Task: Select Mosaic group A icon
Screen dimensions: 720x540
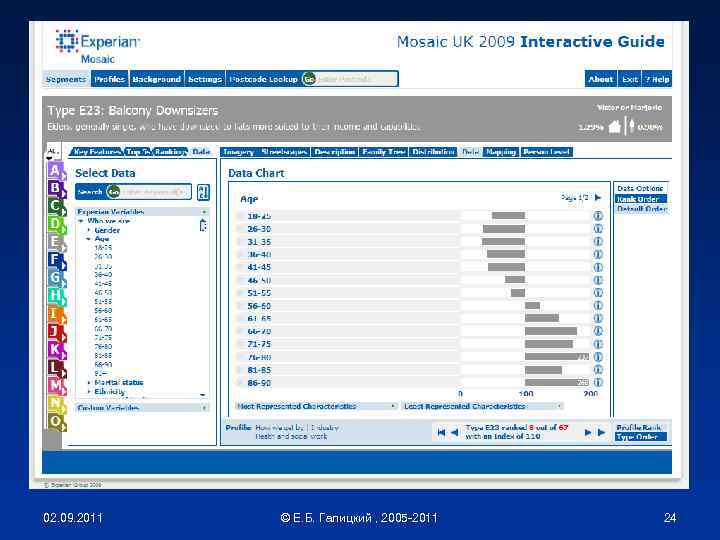Action: (x=56, y=170)
